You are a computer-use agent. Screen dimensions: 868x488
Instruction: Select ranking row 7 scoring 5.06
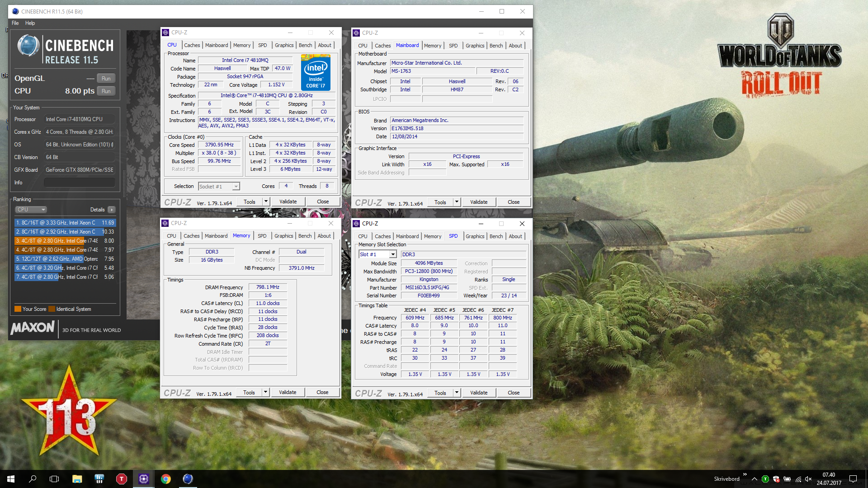(65, 277)
